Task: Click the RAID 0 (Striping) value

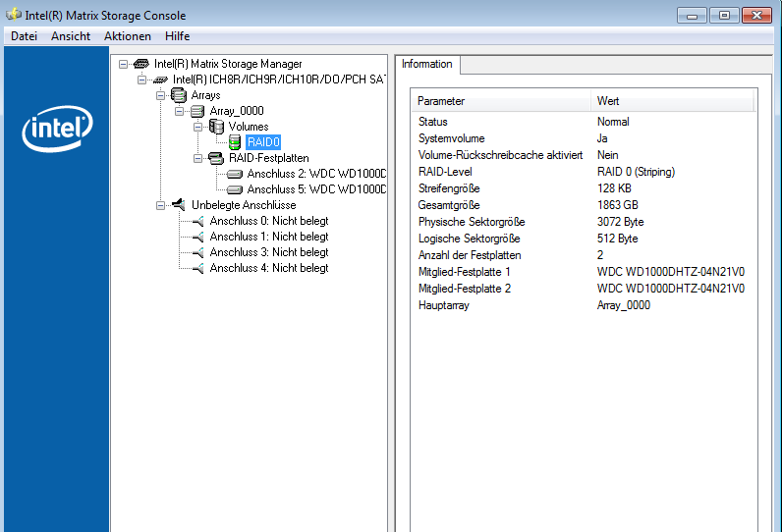Action: coord(636,172)
